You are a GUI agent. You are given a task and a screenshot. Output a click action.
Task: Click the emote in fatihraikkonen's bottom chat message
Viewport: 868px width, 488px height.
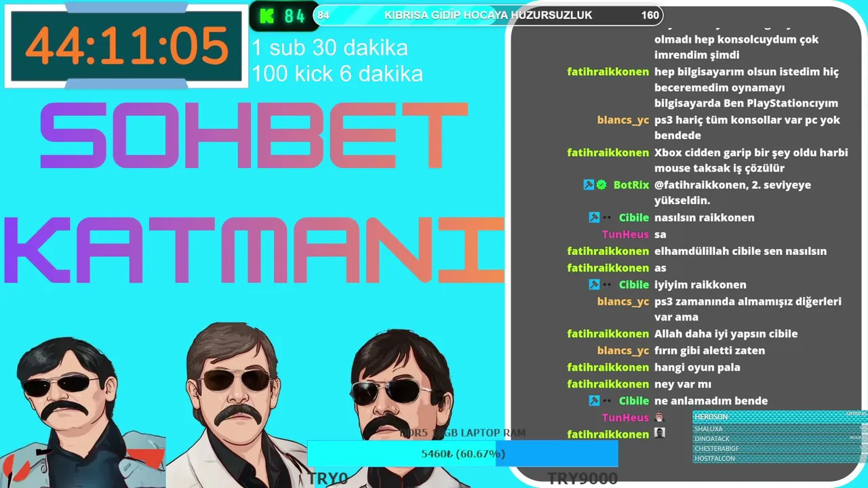point(659,433)
